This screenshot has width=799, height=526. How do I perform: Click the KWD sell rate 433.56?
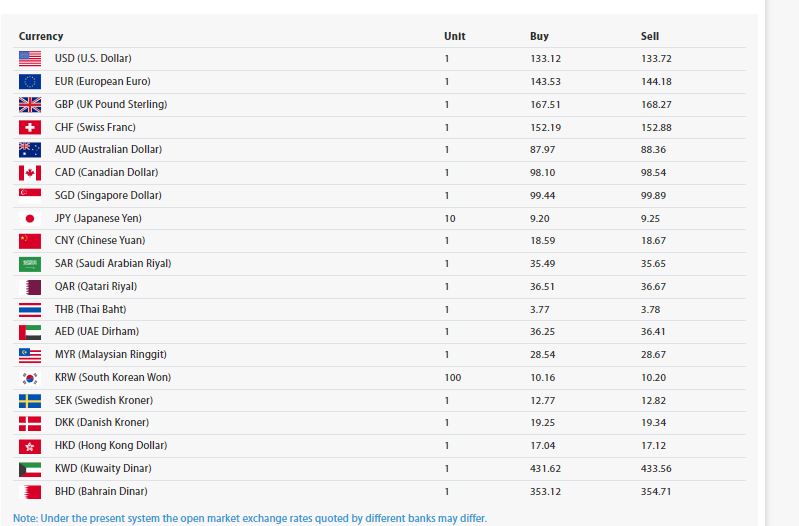point(656,469)
